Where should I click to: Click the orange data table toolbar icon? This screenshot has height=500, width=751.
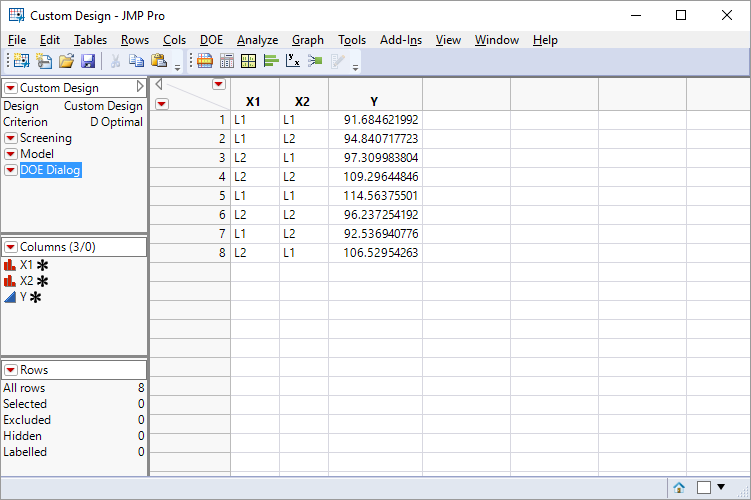click(x=205, y=61)
